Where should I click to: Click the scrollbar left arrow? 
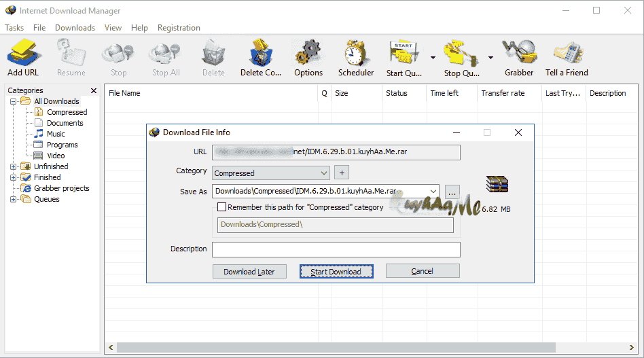(x=111, y=347)
